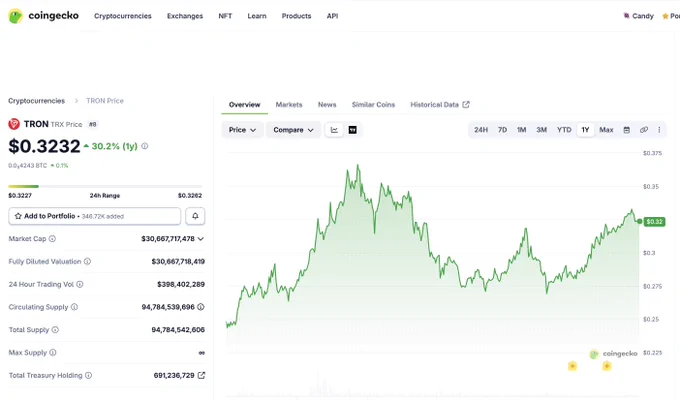The height and width of the screenshot is (401, 680).
Task: Click external link icon on Historical Data
Action: point(466,104)
